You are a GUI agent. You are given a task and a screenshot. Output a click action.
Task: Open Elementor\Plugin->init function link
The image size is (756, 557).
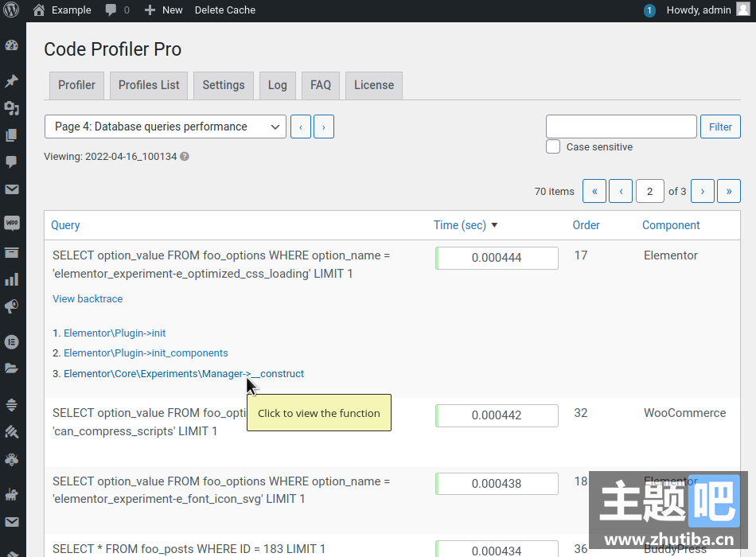point(115,333)
